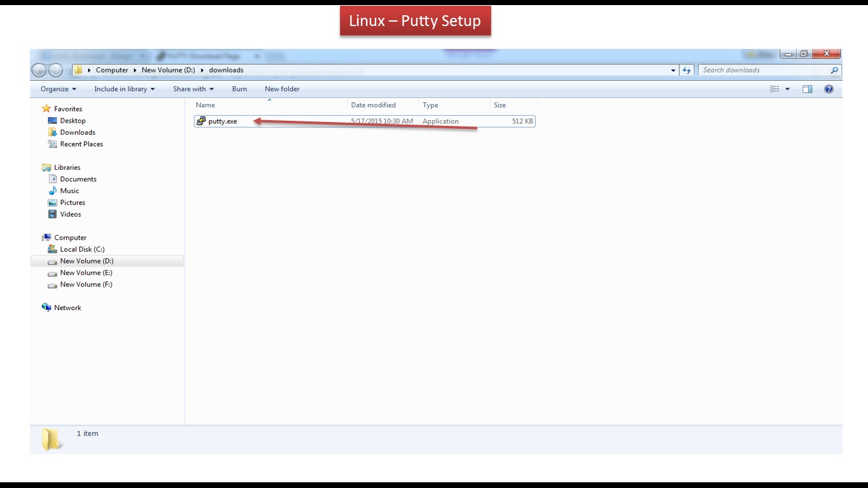This screenshot has height=488, width=868.
Task: Click the 512 KB size cell
Action: coord(522,121)
